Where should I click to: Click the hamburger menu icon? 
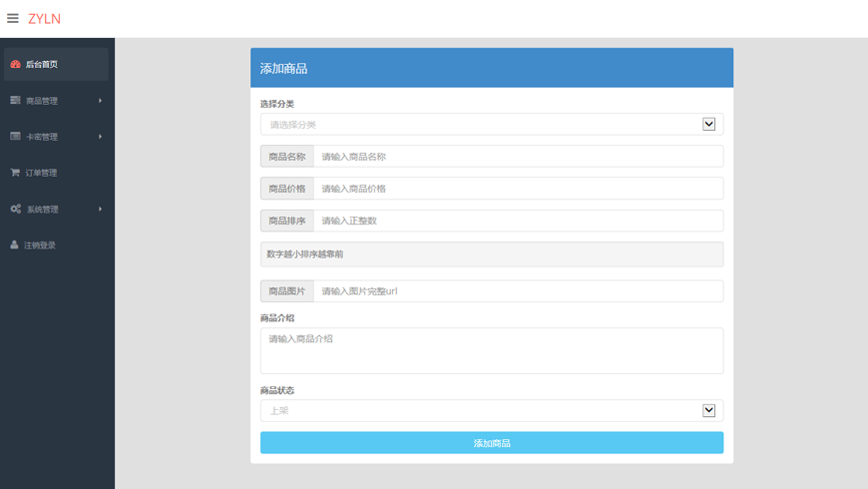[x=13, y=18]
